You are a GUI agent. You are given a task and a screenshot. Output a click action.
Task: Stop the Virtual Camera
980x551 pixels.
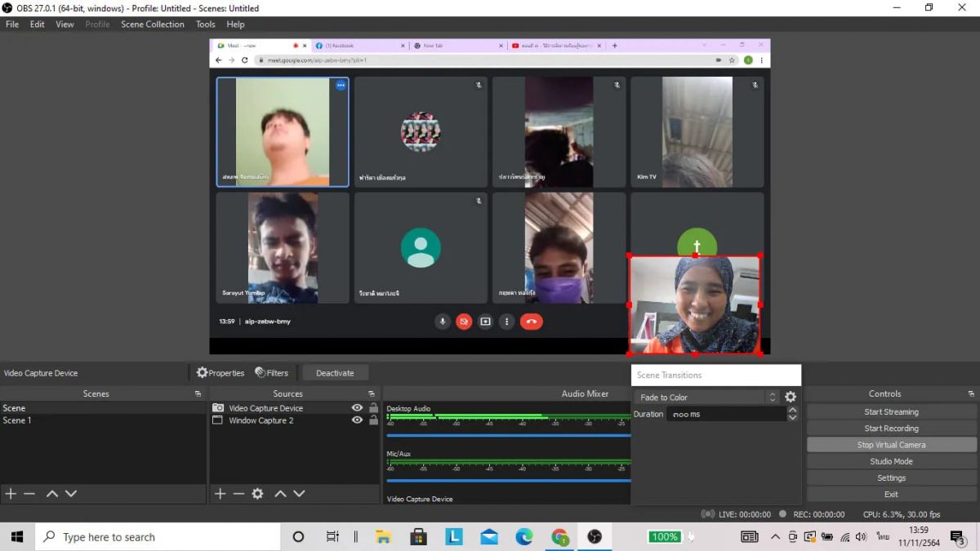click(x=892, y=445)
